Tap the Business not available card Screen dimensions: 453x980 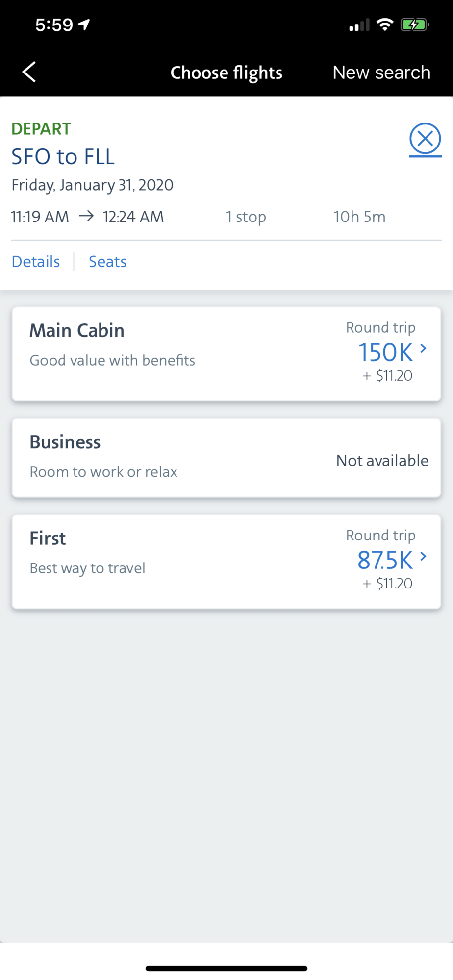(226, 458)
